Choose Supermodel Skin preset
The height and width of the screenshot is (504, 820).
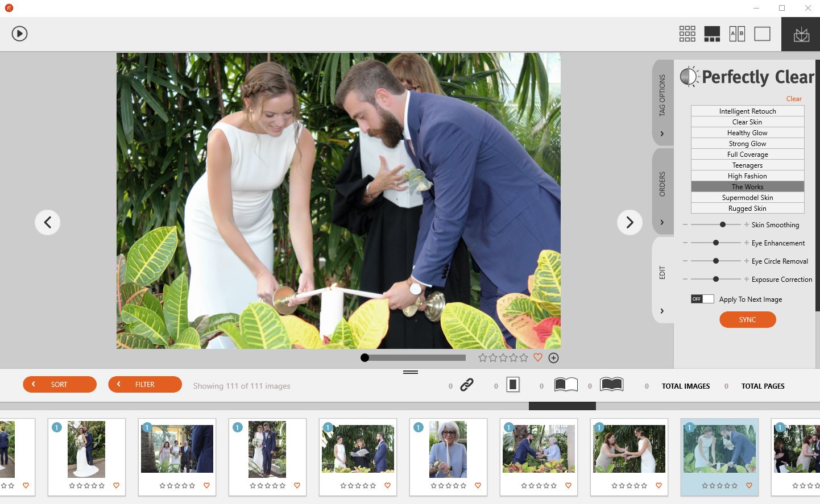click(x=747, y=198)
